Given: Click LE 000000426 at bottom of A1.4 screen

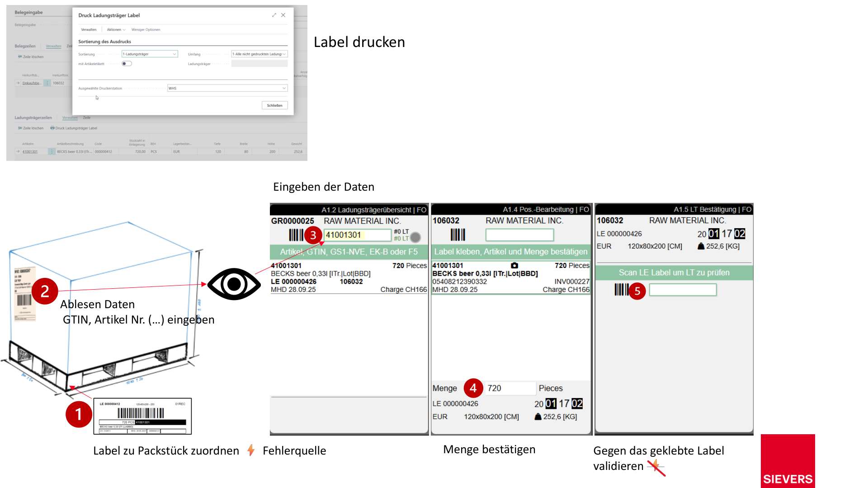Looking at the screenshot, I should pyautogui.click(x=455, y=404).
